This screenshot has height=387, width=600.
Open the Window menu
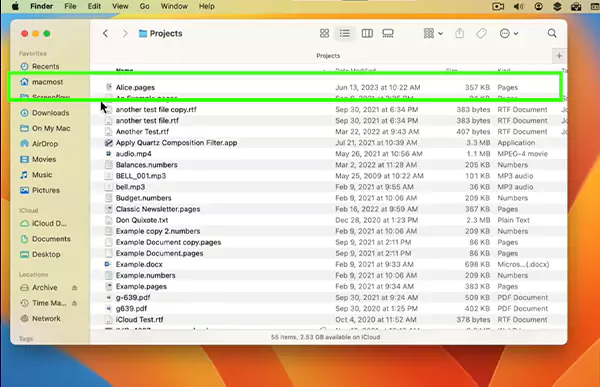(174, 7)
